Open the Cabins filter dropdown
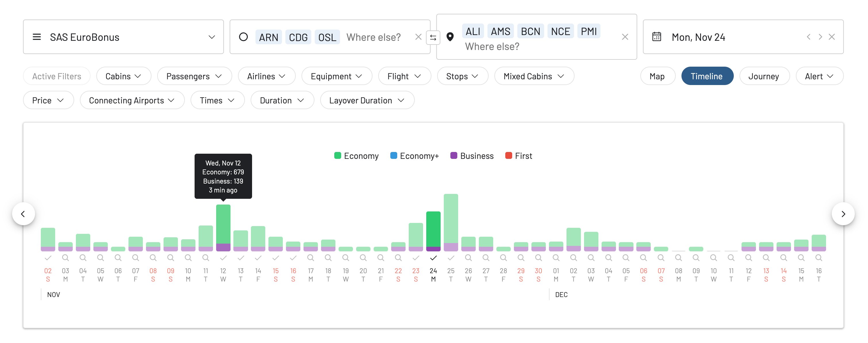The image size is (868, 343). pyautogui.click(x=123, y=76)
